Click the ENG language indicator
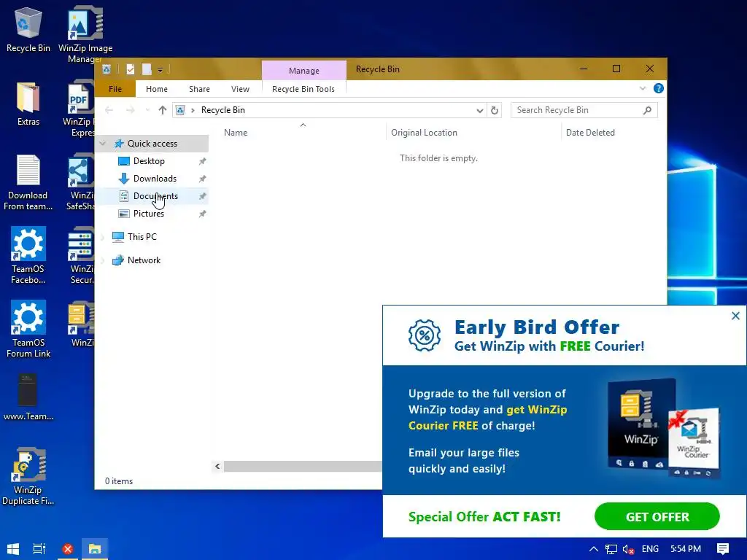This screenshot has width=747, height=560. point(650,549)
